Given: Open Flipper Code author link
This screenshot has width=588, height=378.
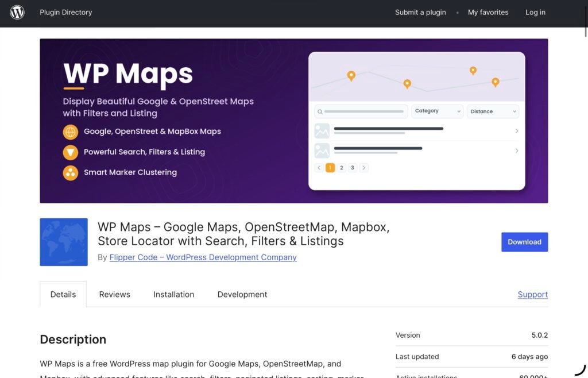Looking at the screenshot, I should coord(203,257).
